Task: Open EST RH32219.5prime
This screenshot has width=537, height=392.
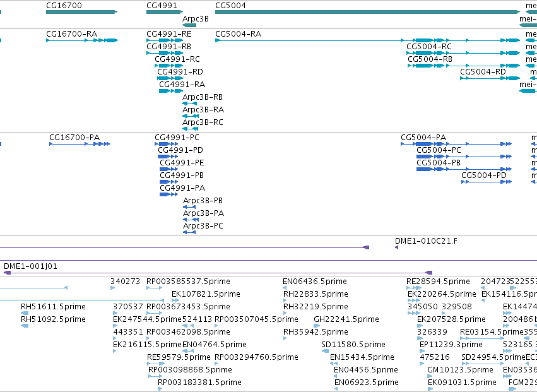Action: (285, 313)
